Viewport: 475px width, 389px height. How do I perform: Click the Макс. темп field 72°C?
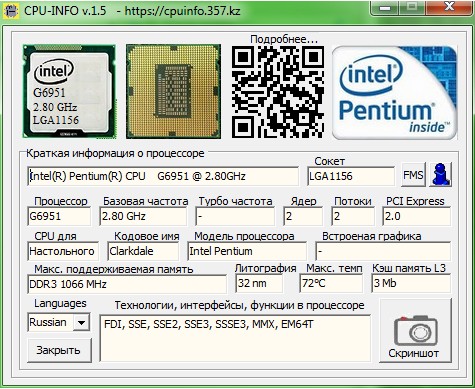(331, 283)
